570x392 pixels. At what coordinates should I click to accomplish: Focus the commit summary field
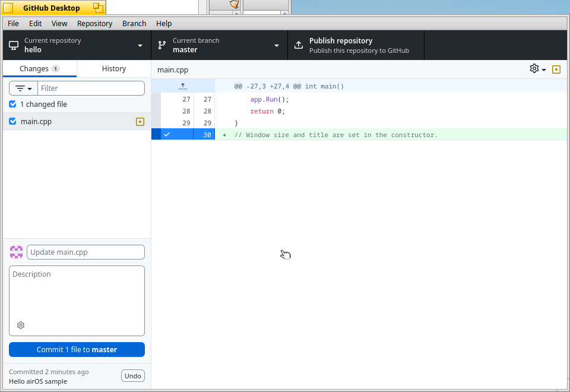85,252
